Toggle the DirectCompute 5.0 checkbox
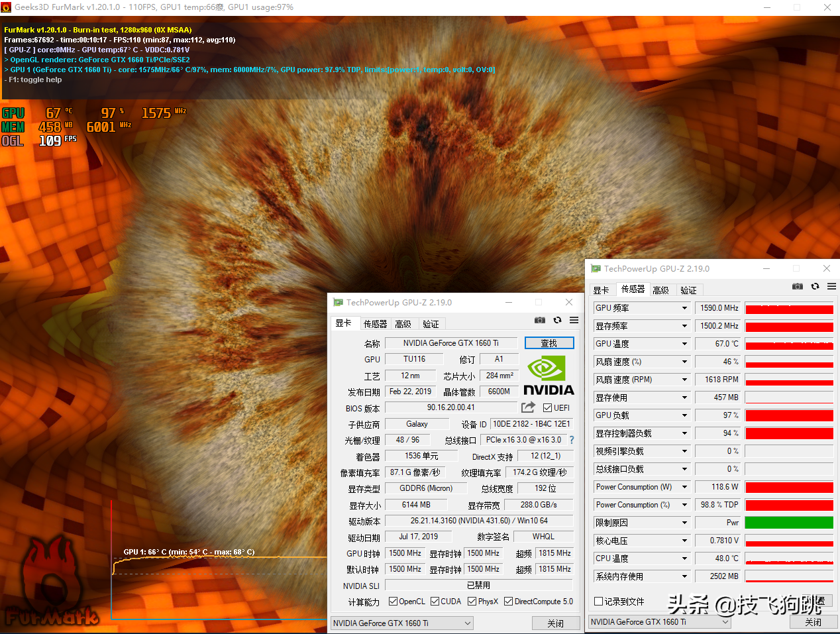The height and width of the screenshot is (634, 840). (508, 602)
